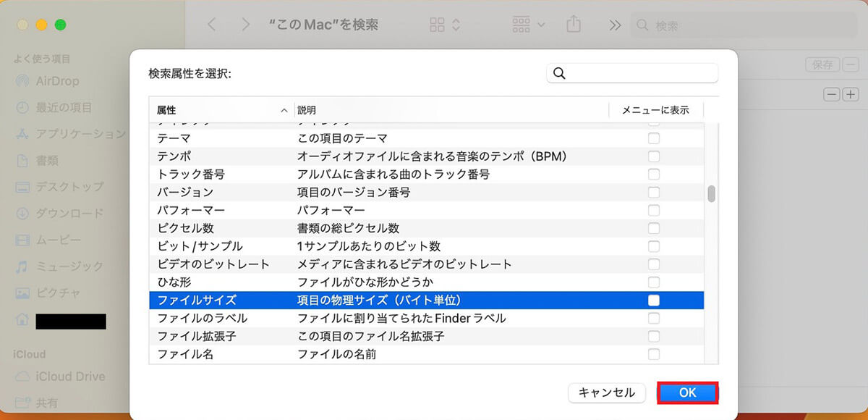Select the ピクセル数 attribute row
The image size is (868, 420).
click(x=427, y=228)
